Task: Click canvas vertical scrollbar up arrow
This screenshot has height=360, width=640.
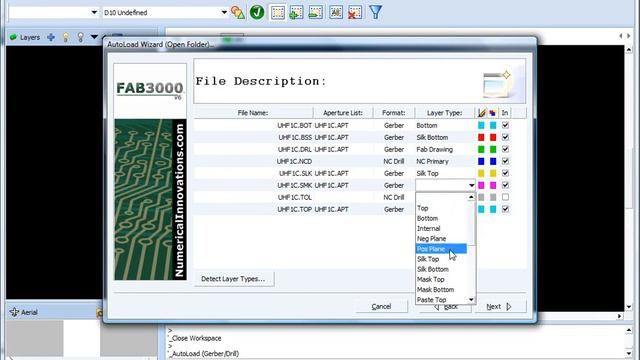Action: 629,49
